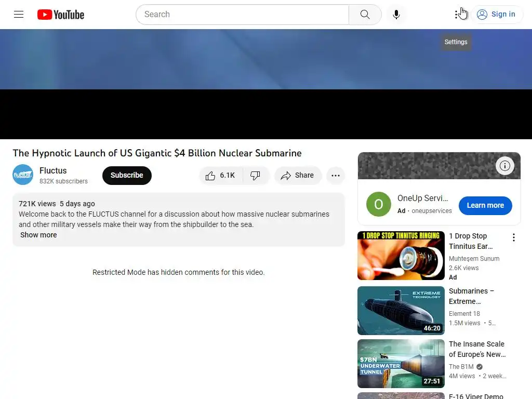Click the Muhteşem Sunum channel name
This screenshot has width=532, height=399.
tap(474, 259)
